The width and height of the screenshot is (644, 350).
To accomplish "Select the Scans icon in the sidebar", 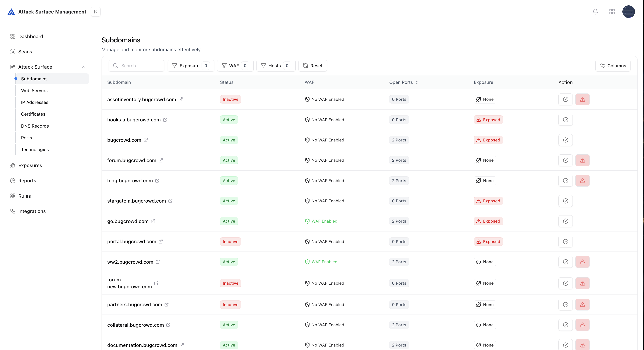I will point(13,51).
